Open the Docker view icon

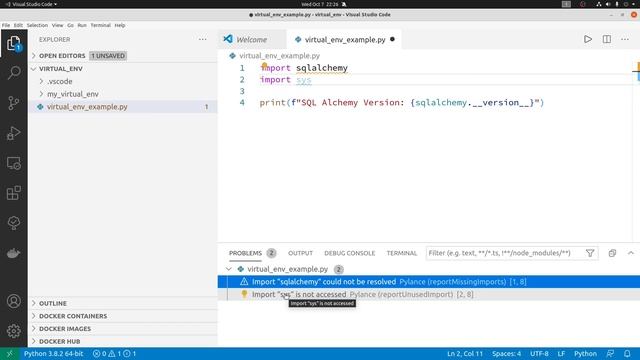(13, 253)
